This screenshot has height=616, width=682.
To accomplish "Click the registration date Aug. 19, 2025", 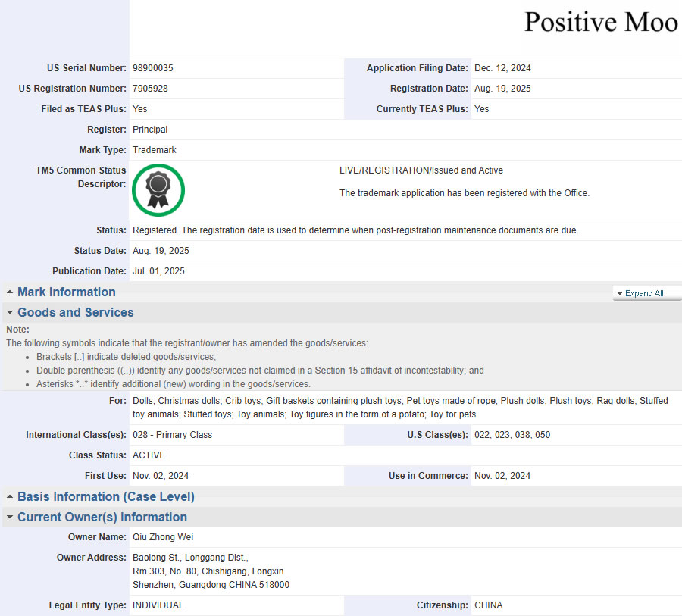I will coord(502,89).
